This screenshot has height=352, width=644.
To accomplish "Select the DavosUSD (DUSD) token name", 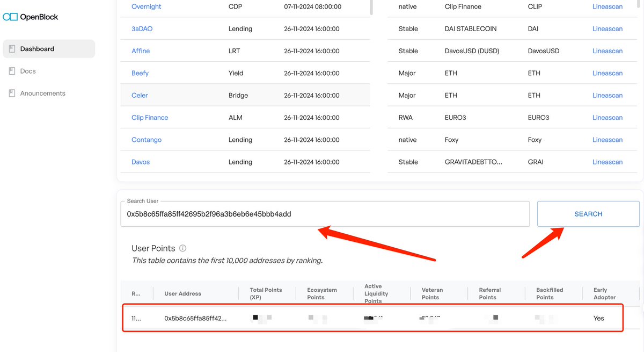I will 472,51.
